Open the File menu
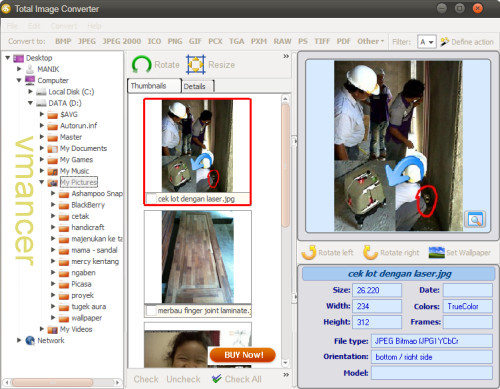This screenshot has width=500, height=389. [x=12, y=26]
